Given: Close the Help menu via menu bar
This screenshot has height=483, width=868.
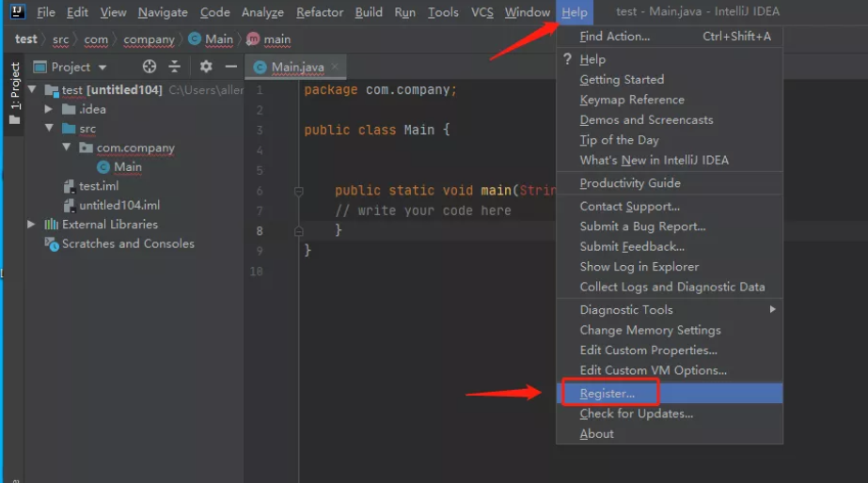Looking at the screenshot, I should [574, 12].
